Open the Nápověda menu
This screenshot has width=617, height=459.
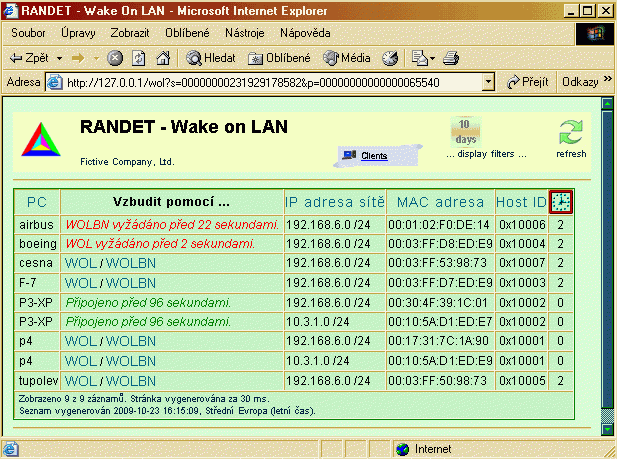pos(305,33)
